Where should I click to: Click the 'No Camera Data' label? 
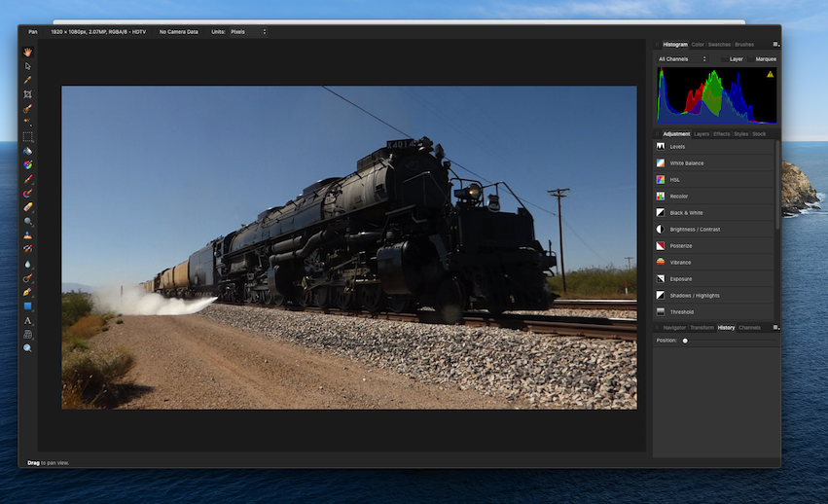[x=178, y=32]
